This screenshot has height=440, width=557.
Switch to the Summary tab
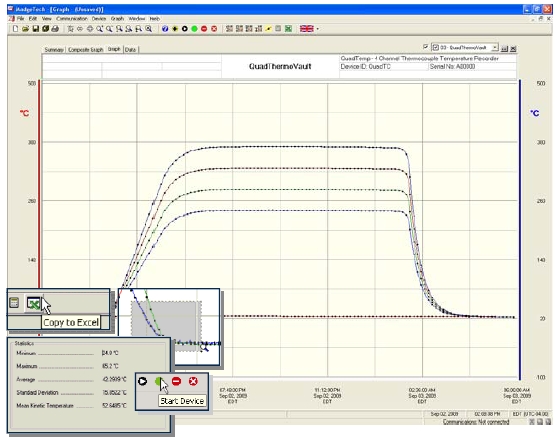(x=54, y=50)
